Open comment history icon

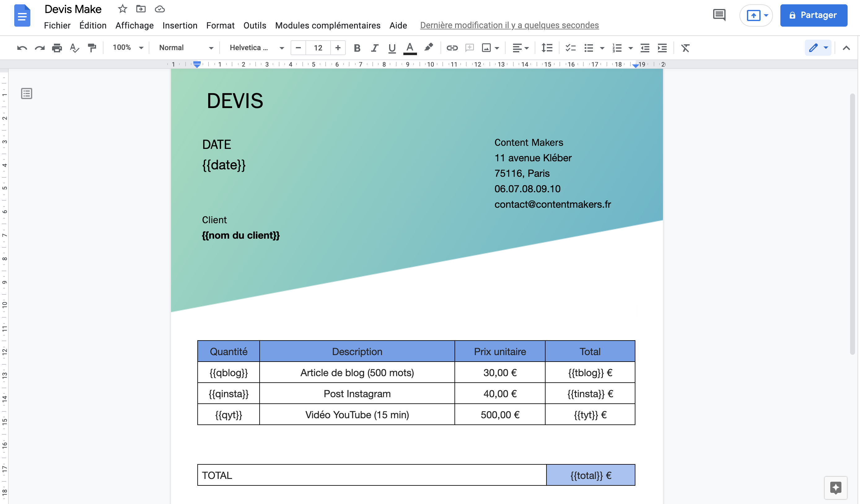tap(719, 15)
